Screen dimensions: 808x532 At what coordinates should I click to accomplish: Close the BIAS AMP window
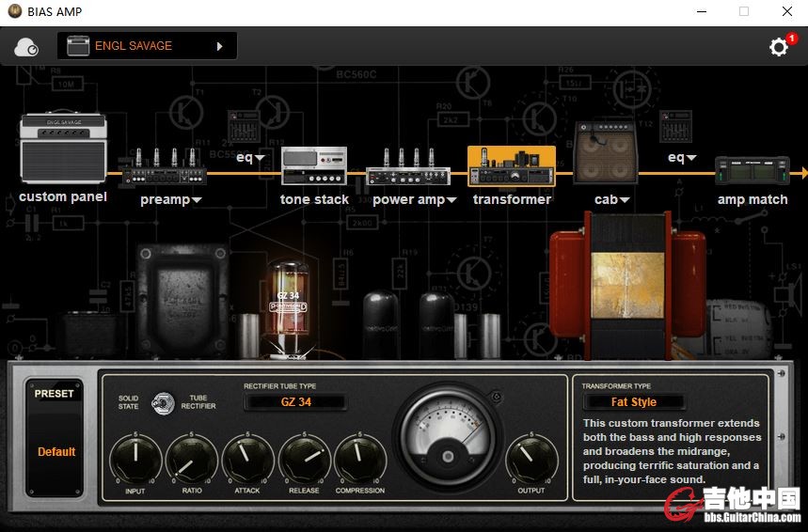[x=787, y=11]
